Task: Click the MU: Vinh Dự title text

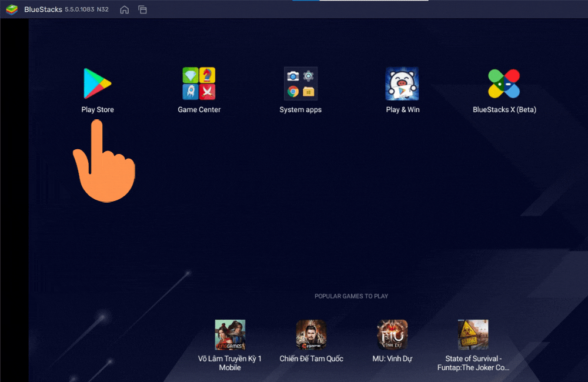Action: [x=392, y=358]
